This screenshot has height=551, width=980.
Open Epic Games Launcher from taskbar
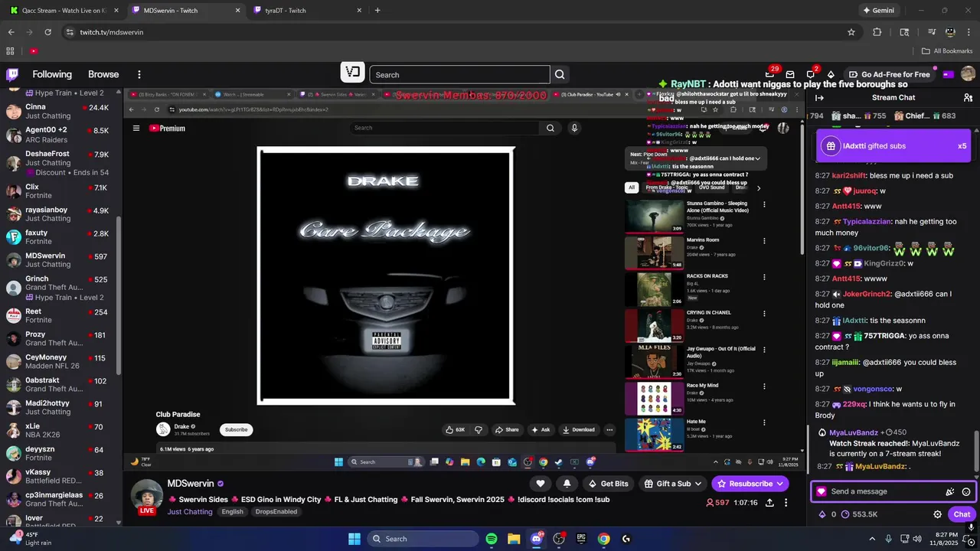point(581,539)
